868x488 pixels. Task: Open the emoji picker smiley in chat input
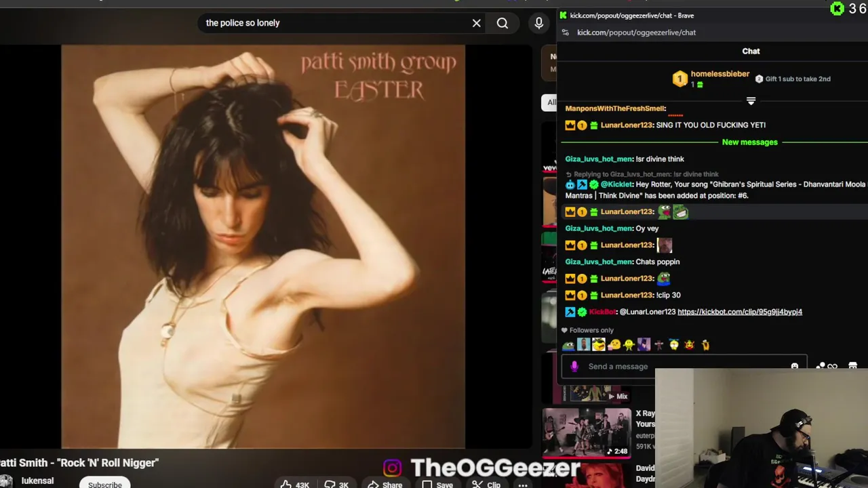(x=795, y=367)
